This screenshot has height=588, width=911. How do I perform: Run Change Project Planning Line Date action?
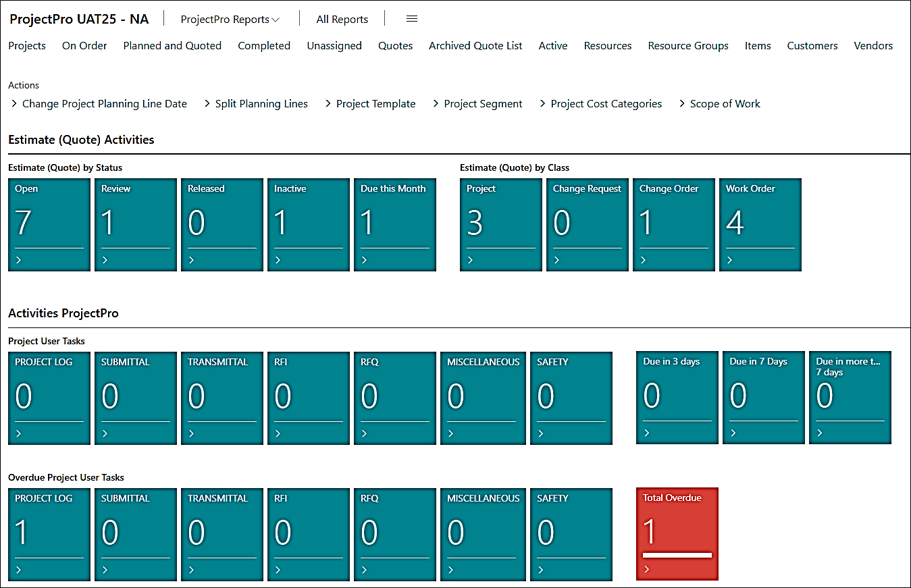[99, 104]
